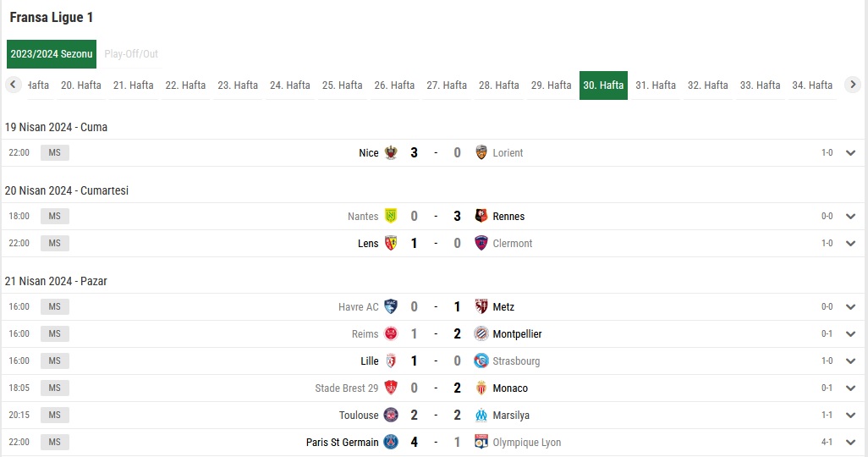Click the Nantes yellow crest icon
Screen dimensions: 868x457
click(391, 216)
